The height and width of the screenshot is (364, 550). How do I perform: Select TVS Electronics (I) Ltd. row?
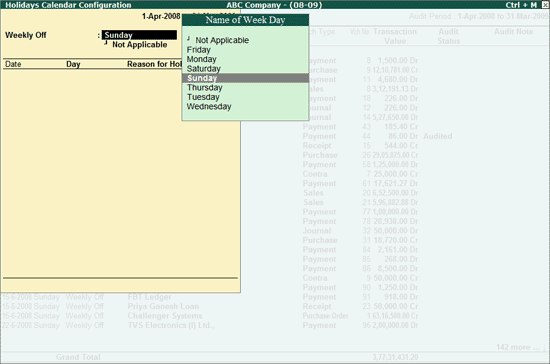click(171, 325)
